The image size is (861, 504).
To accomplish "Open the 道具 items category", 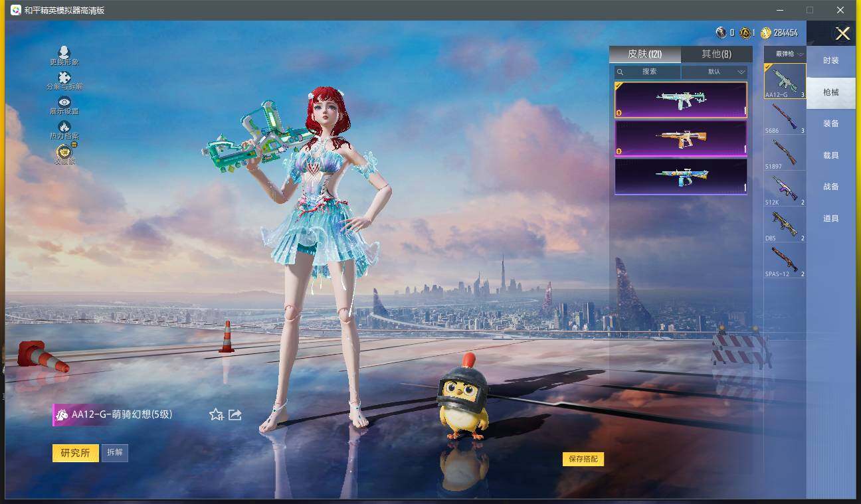I will (831, 218).
